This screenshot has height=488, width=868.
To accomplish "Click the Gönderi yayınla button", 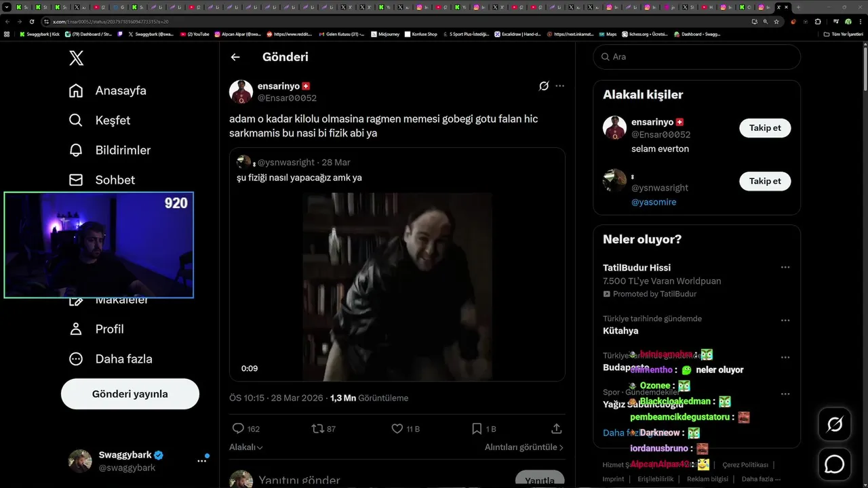I will click(x=130, y=394).
